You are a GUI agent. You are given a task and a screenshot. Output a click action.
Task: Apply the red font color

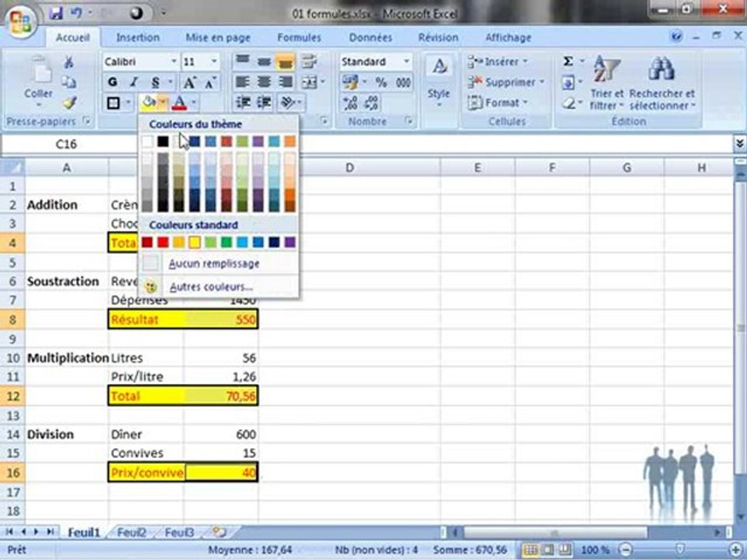point(180,103)
